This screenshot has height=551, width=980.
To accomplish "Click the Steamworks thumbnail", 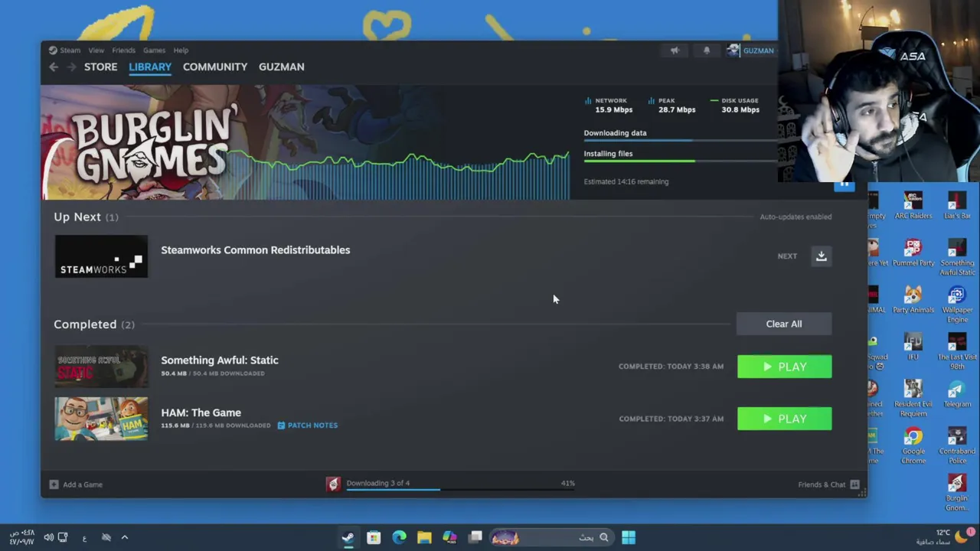I will pyautogui.click(x=101, y=256).
